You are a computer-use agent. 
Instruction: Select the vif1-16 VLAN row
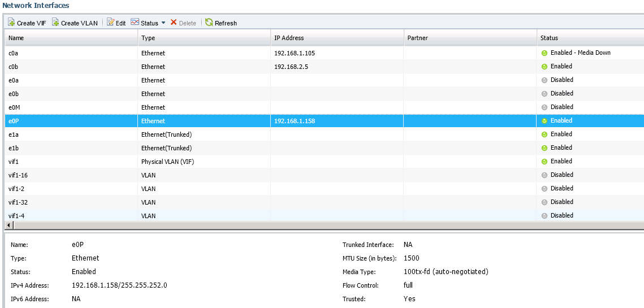(324, 175)
